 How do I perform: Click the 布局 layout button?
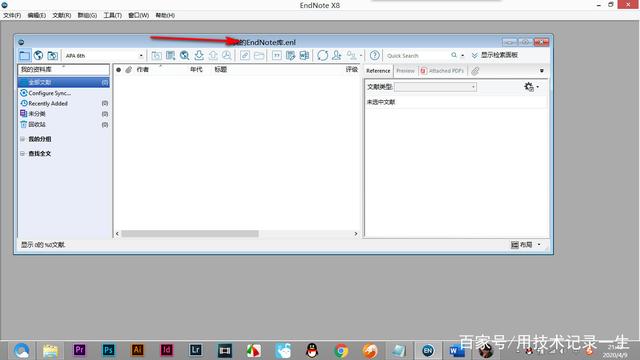pos(526,245)
